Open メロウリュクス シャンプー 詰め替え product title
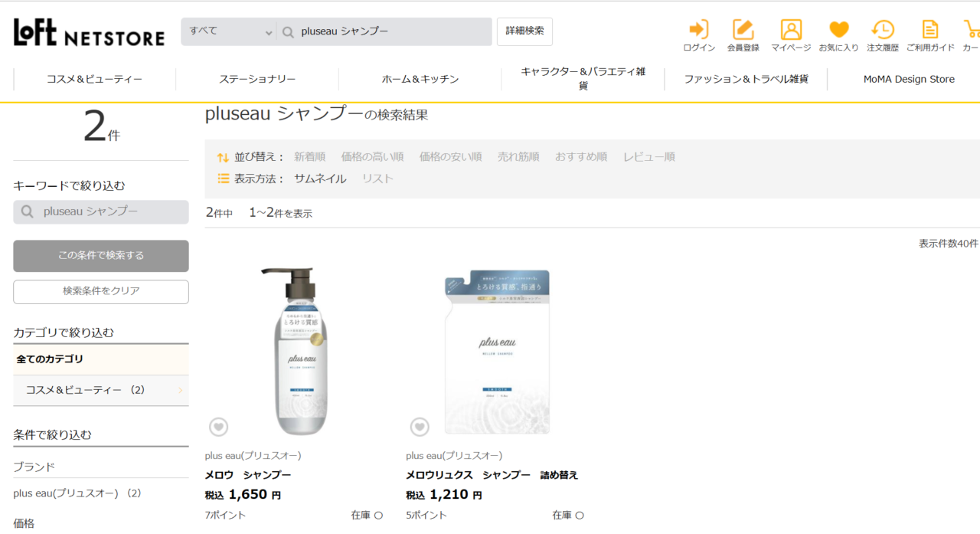Image resolution: width=980 pixels, height=534 pixels. [x=492, y=475]
